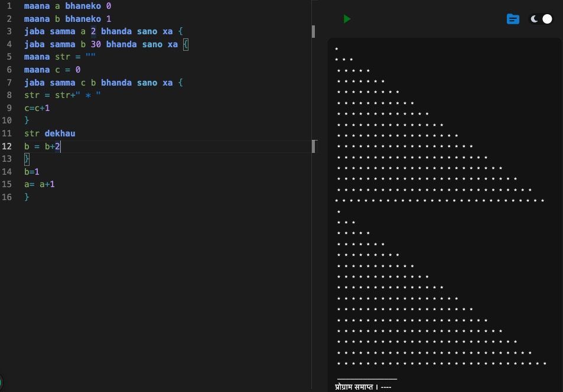Select c=c+1 on line 9
Screen dimensions: 563x392
[36, 107]
